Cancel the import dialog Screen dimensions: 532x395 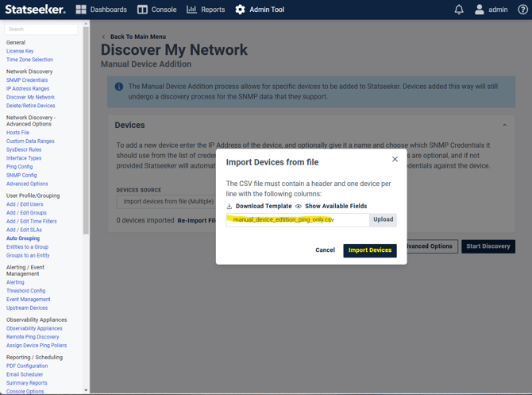point(325,250)
